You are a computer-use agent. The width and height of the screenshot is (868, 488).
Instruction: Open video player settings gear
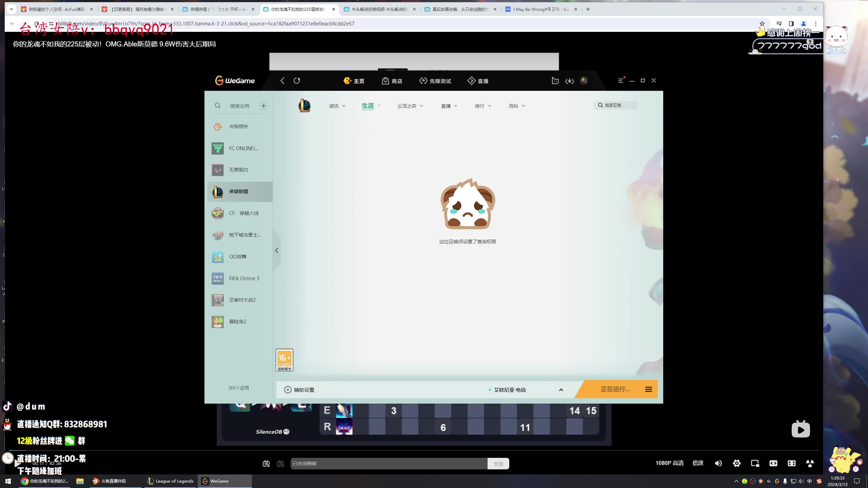click(737, 463)
